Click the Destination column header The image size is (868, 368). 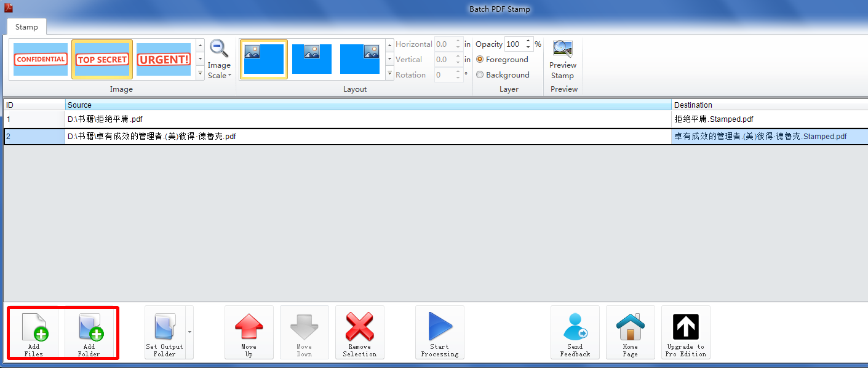pos(770,105)
